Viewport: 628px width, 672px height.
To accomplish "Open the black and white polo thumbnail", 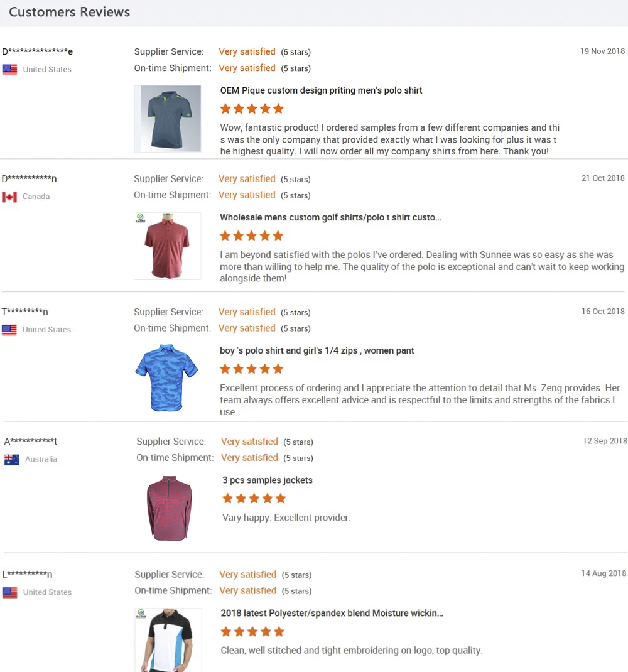I will click(168, 639).
